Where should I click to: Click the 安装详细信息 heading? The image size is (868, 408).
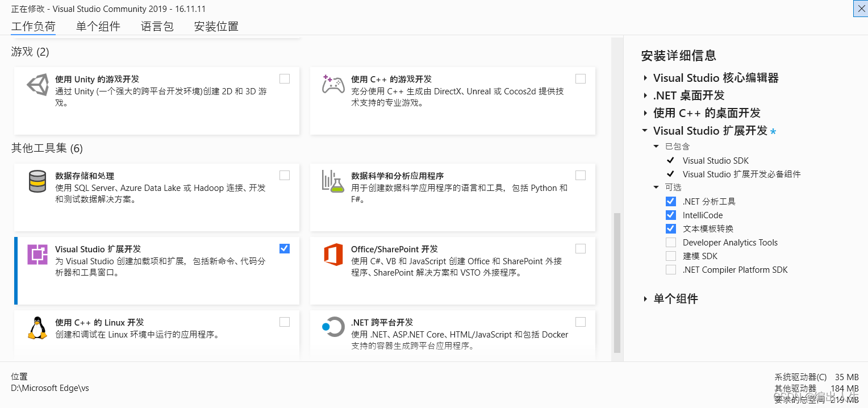tap(678, 55)
